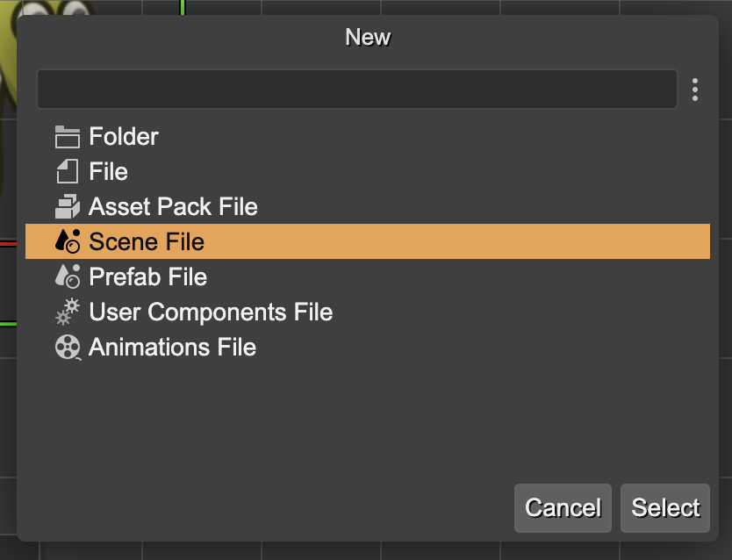Image resolution: width=732 pixels, height=560 pixels.
Task: Click the Folder icon in the list
Action: [67, 136]
